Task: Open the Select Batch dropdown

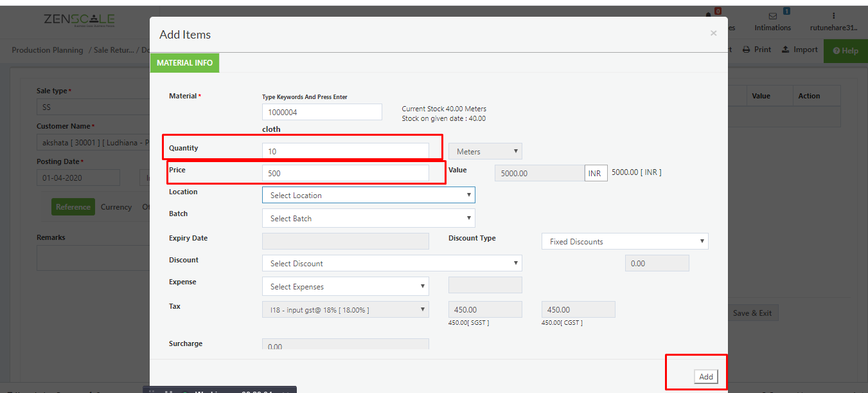Action: 369,218
